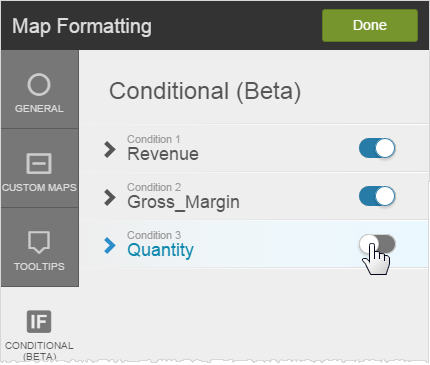The width and height of the screenshot is (430, 365).
Task: Click the IF conditional icon
Action: (x=39, y=322)
